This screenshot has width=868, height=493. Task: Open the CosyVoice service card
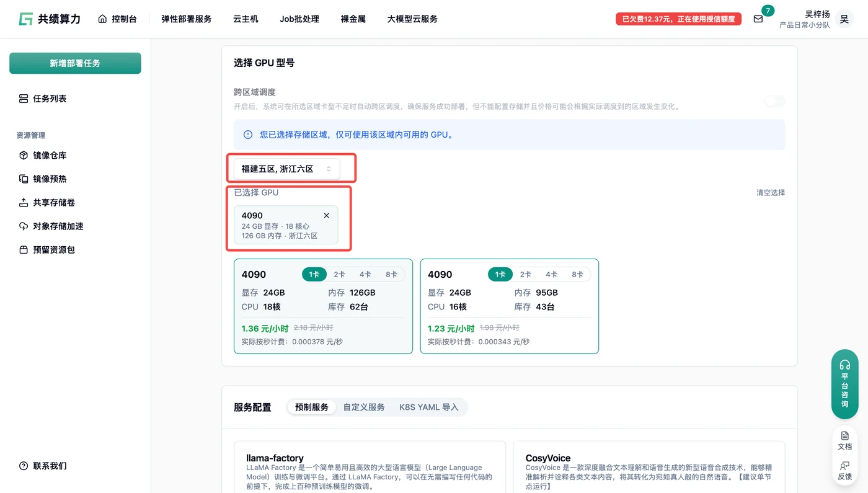tap(649, 467)
